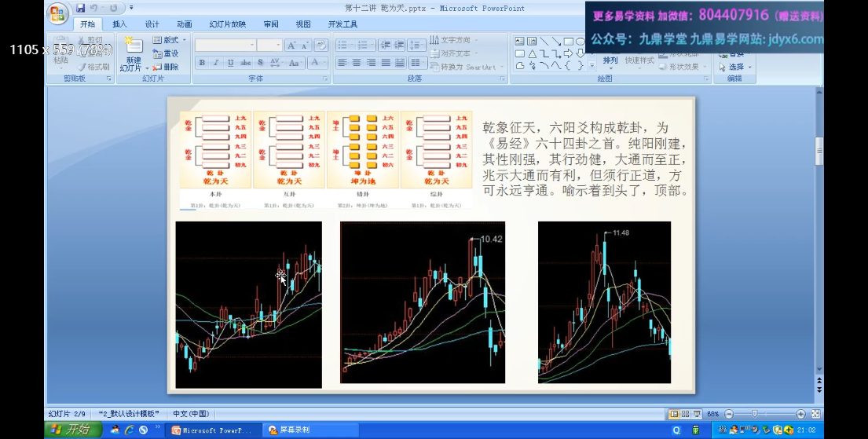The width and height of the screenshot is (868, 439).
Task: Click the Reset (重设) slide button
Action: 166,53
